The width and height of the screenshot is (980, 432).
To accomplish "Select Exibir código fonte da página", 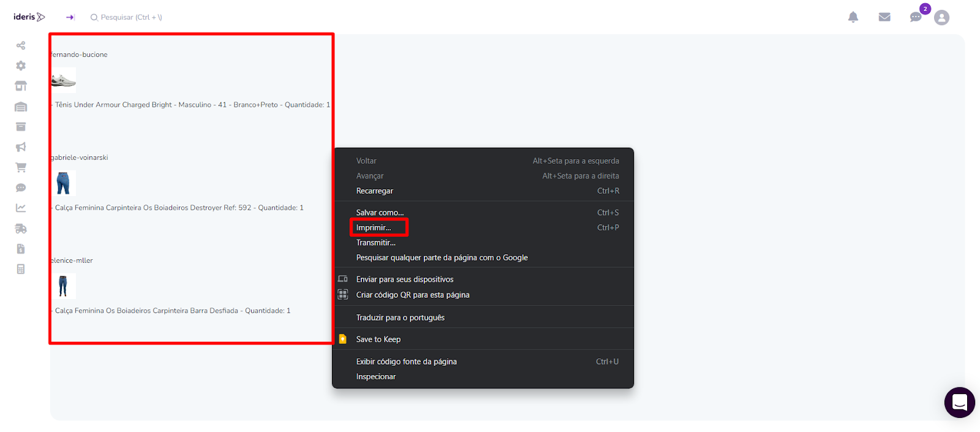I will pyautogui.click(x=483, y=362).
